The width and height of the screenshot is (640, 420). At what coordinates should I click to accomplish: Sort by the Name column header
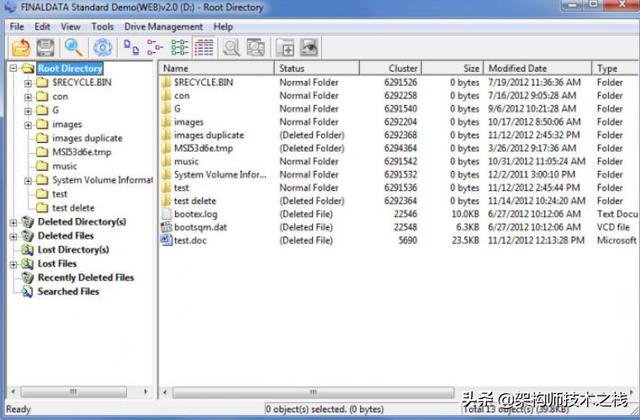pos(216,68)
